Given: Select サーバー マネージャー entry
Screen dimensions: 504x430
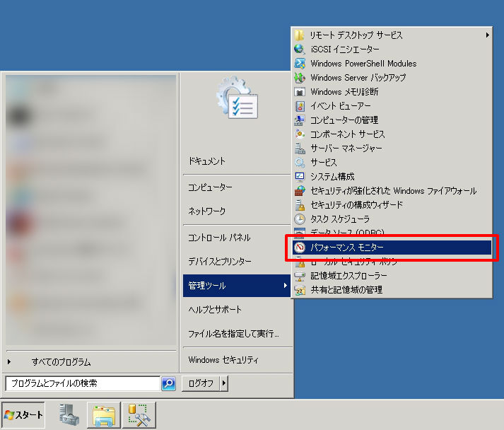Looking at the screenshot, I should 392,149.
